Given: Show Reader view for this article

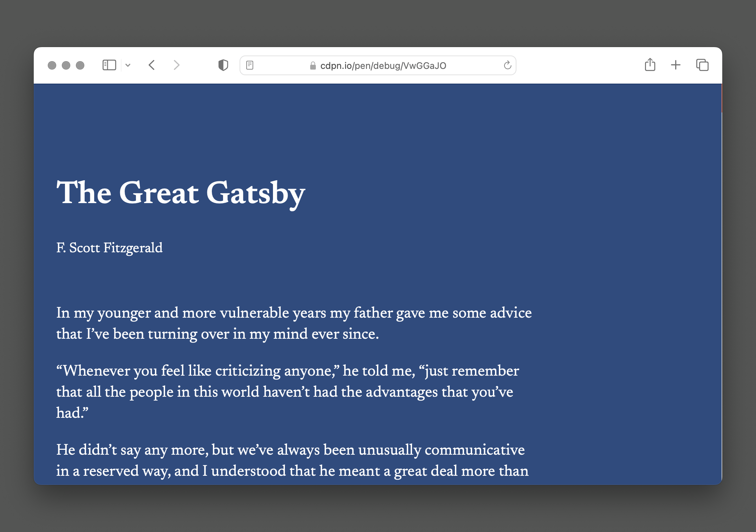Looking at the screenshot, I should point(250,65).
